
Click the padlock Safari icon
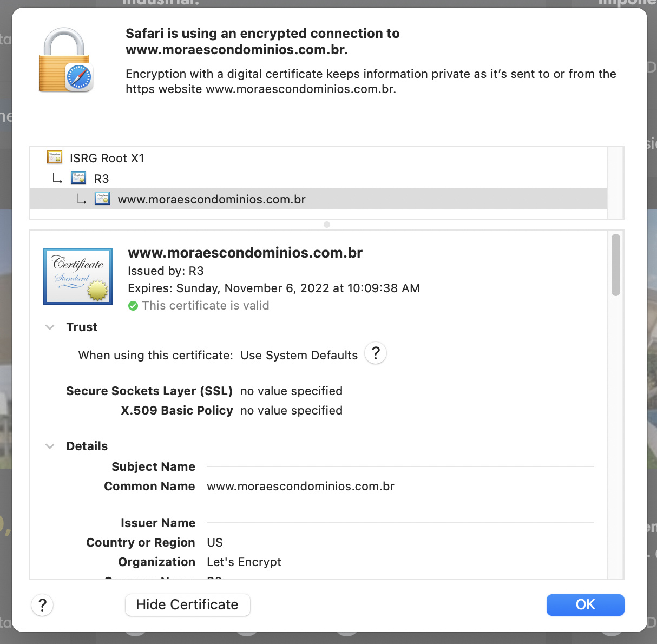[66, 60]
